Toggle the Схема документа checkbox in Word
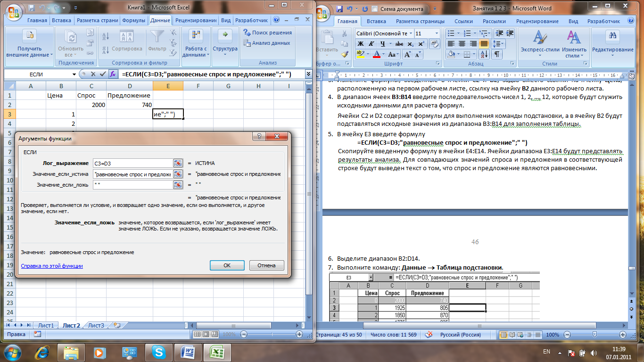The height and width of the screenshot is (362, 644). tap(374, 8)
